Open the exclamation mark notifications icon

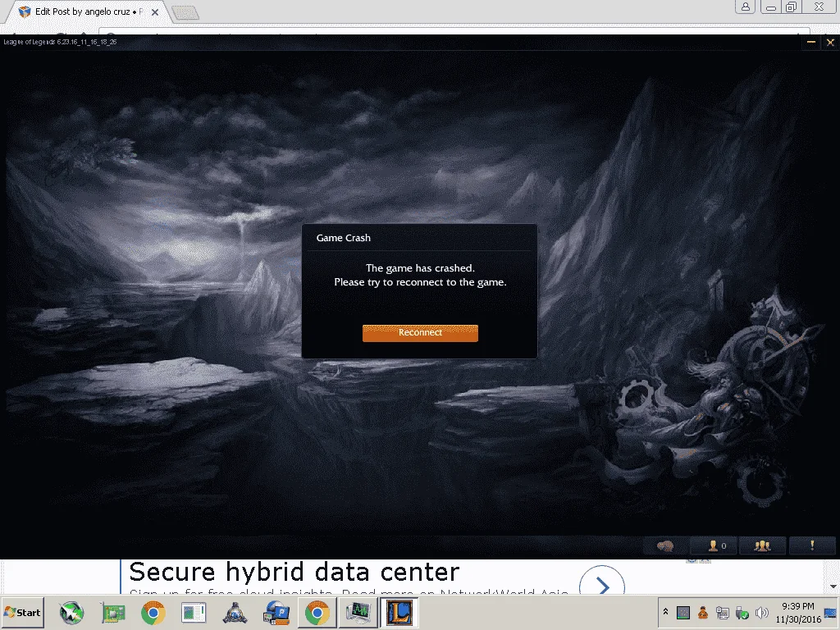[x=812, y=546]
